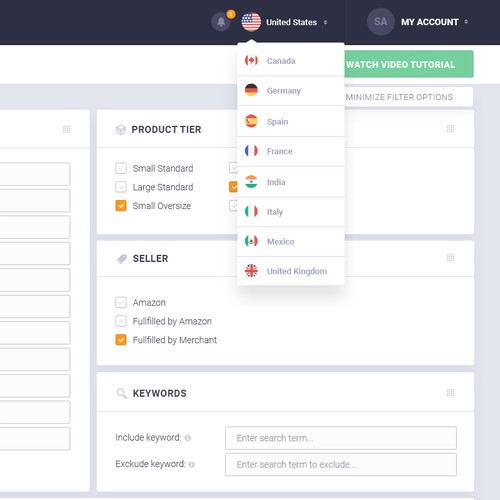Select France from the marketplace list
The height and width of the screenshot is (500, 500).
pos(291,151)
